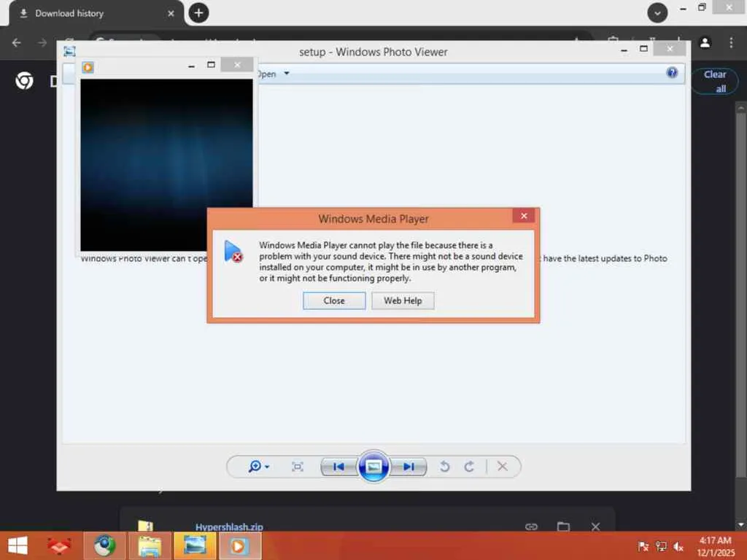Click the Photo Viewer title bar icon

pos(69,51)
